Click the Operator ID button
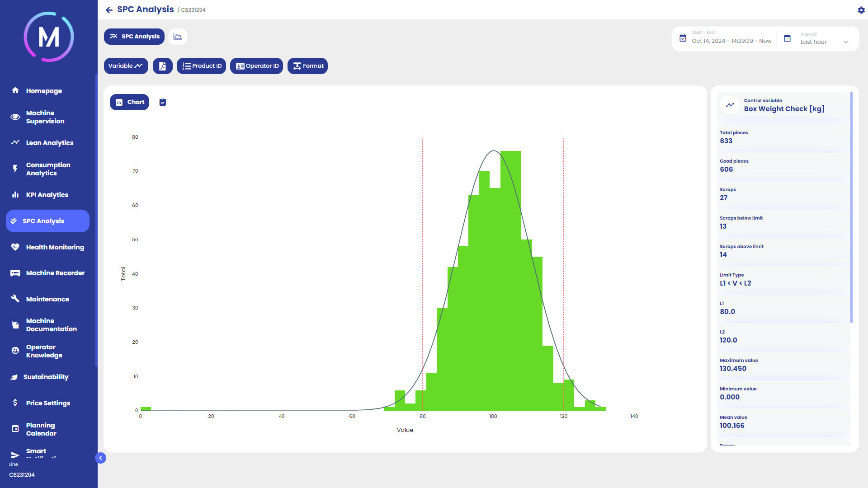The width and height of the screenshot is (868, 488). click(256, 66)
